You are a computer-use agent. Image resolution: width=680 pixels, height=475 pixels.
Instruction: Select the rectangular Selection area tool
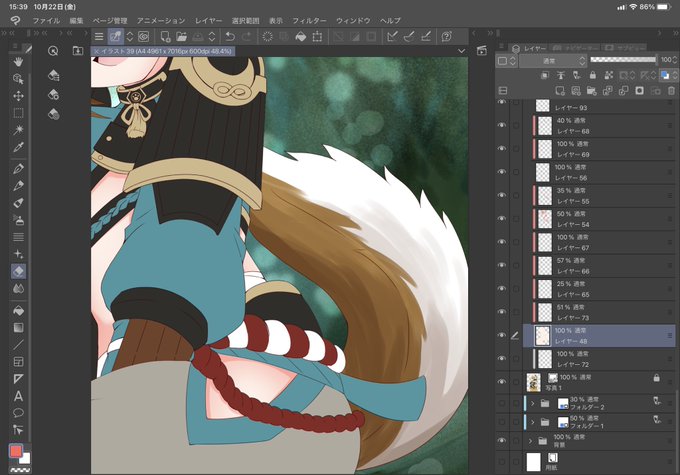[x=18, y=113]
